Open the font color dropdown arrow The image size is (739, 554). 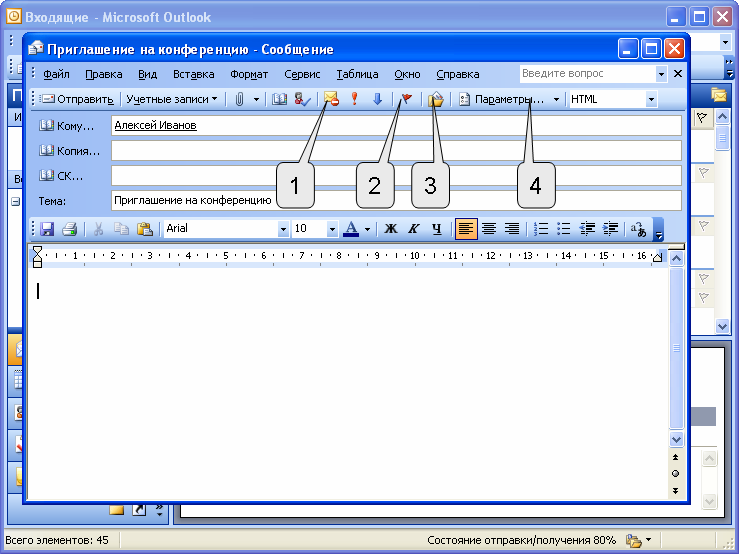(367, 230)
